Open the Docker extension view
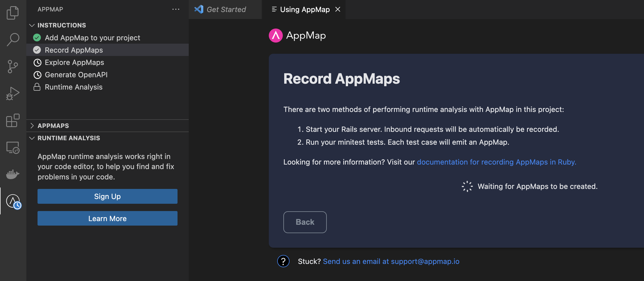Image resolution: width=644 pixels, height=281 pixels. pyautogui.click(x=13, y=174)
